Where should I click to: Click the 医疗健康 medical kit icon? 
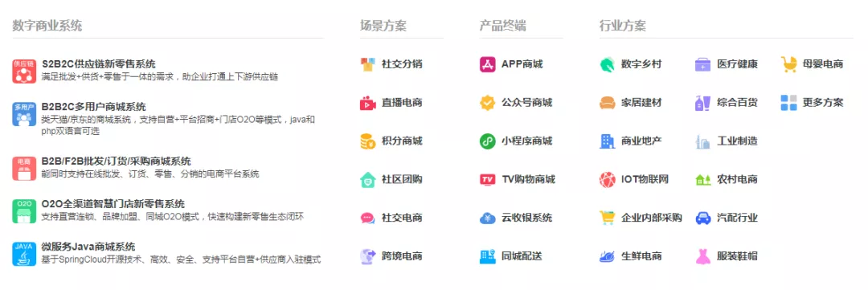coord(703,64)
